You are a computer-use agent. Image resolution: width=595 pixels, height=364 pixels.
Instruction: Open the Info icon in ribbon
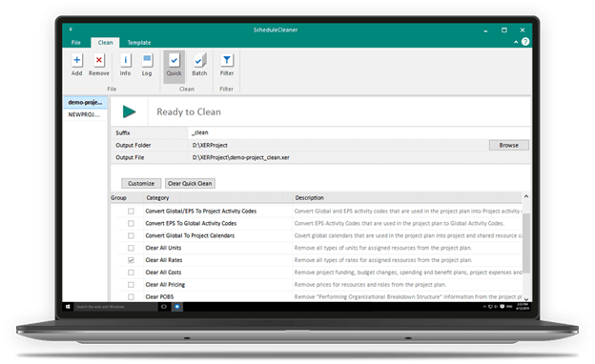point(125,60)
